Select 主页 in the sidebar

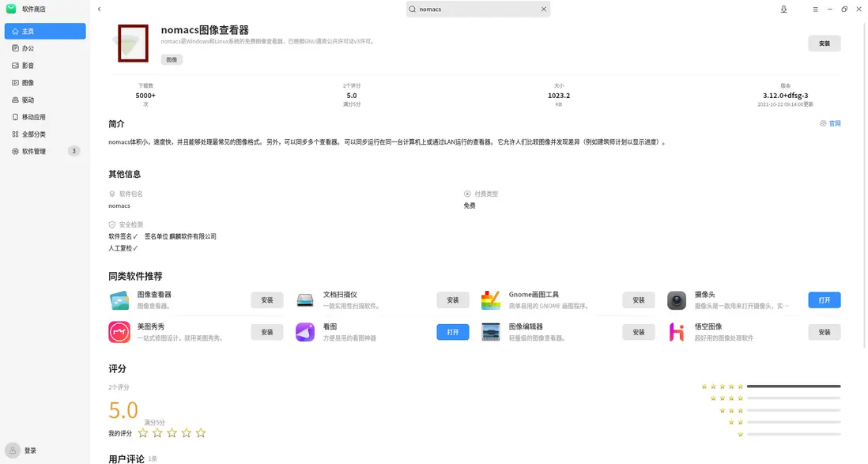coord(45,31)
